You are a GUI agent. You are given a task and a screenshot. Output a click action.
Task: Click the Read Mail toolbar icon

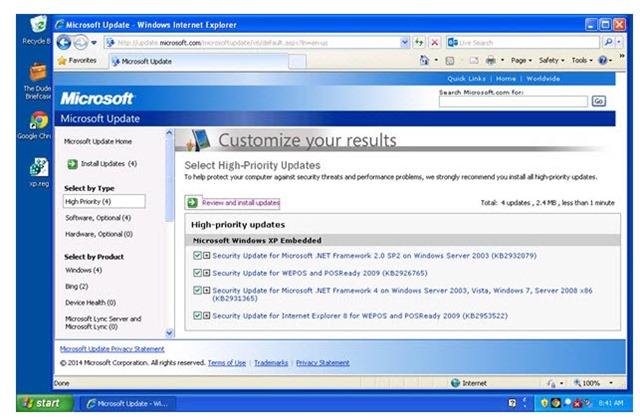[473, 61]
